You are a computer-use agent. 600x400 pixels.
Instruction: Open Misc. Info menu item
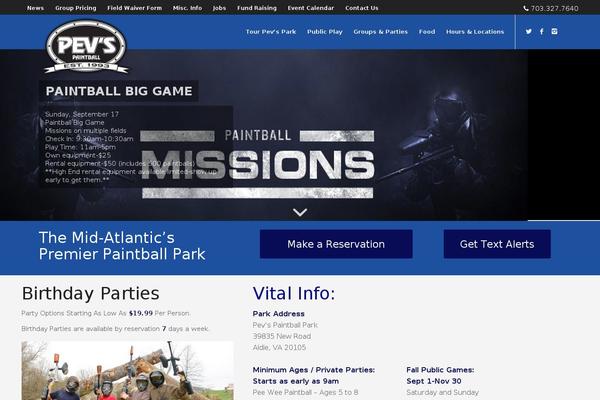pos(187,8)
